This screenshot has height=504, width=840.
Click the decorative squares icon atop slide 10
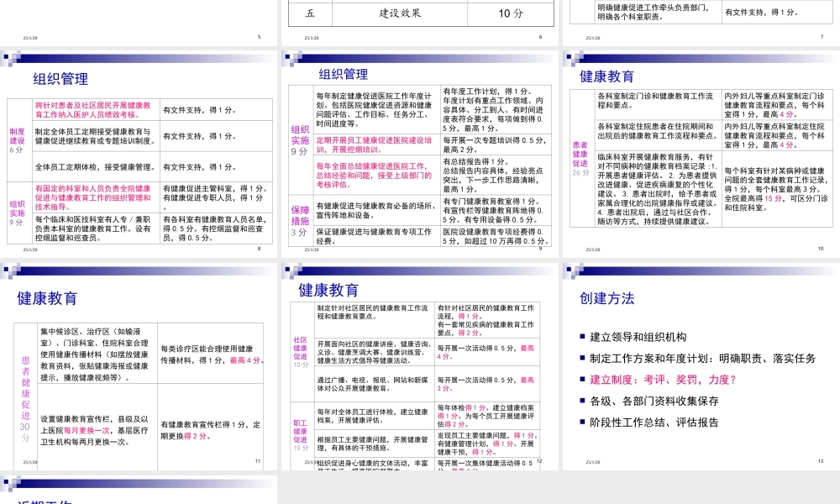572,59
